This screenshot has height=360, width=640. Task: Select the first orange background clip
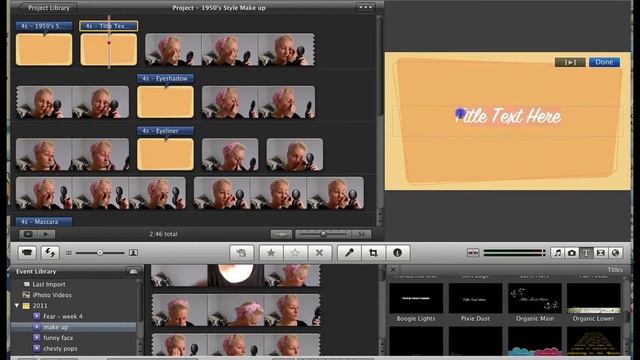pyautogui.click(x=44, y=49)
